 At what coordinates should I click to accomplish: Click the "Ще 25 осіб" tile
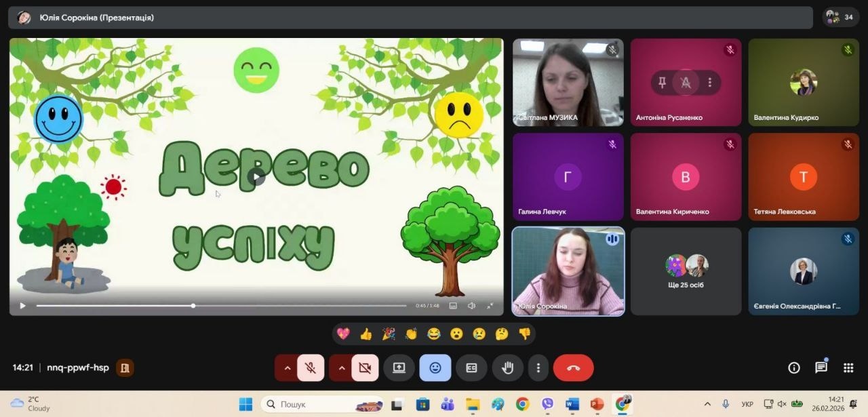tap(686, 271)
